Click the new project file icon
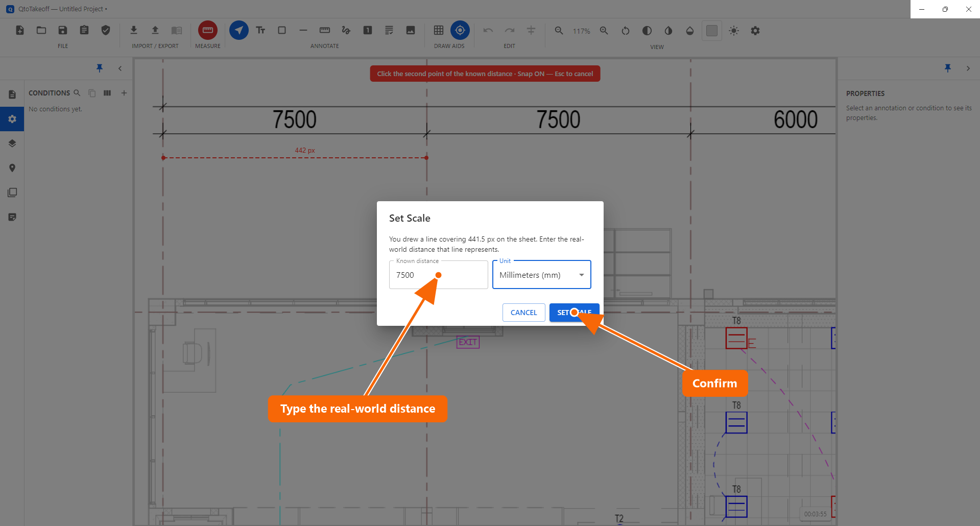Image resolution: width=980 pixels, height=526 pixels. point(20,30)
